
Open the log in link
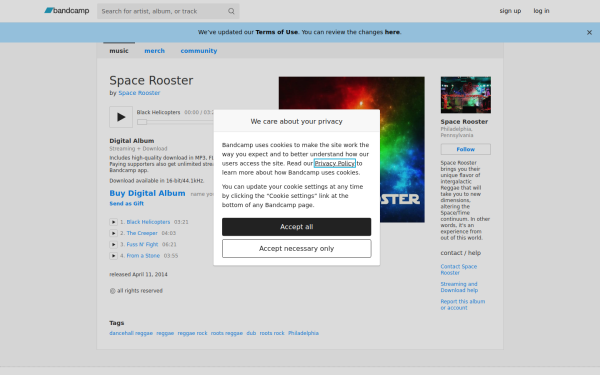coord(541,11)
